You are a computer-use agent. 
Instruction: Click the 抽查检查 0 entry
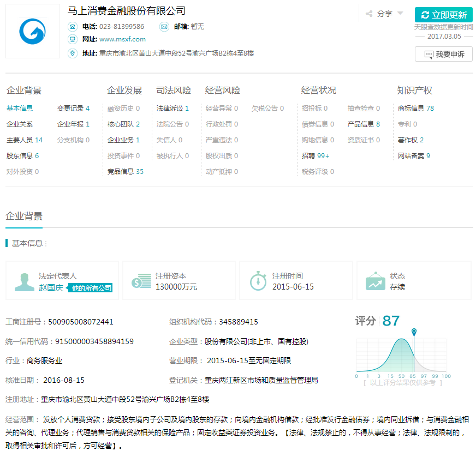click(x=364, y=109)
